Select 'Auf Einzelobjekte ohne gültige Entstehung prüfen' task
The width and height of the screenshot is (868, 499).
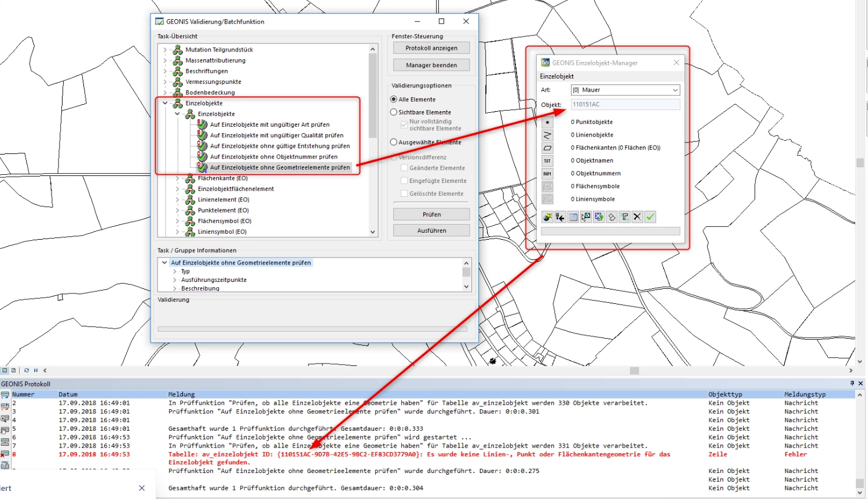coord(280,146)
